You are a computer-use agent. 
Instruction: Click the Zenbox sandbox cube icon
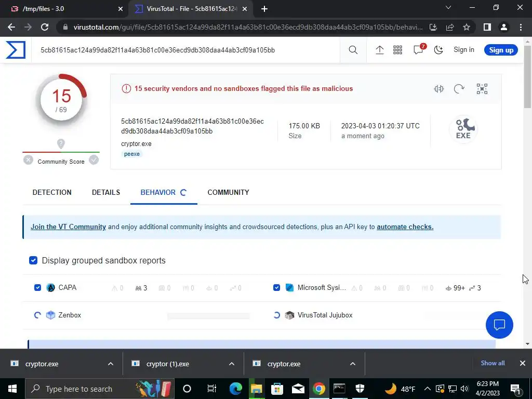[x=50, y=315]
